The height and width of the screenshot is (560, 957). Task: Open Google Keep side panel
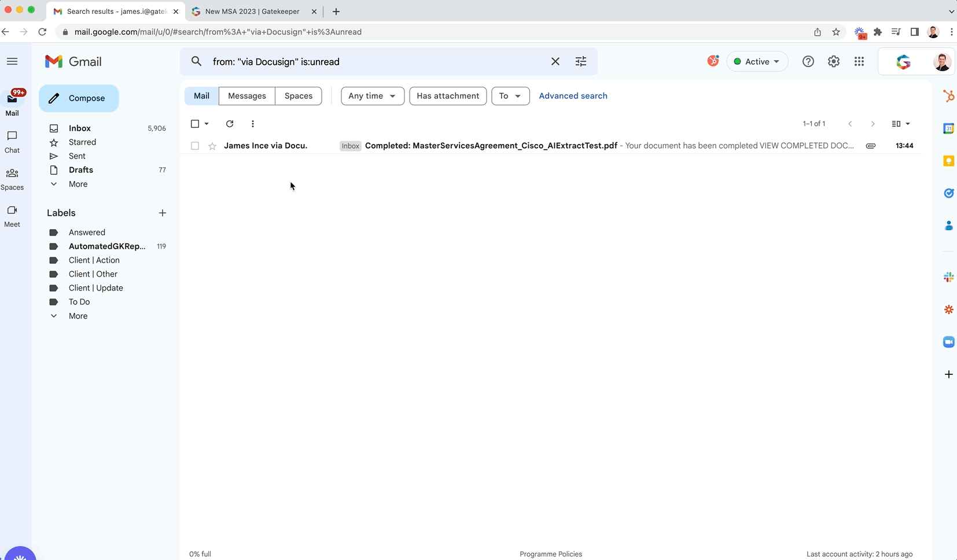point(948,161)
